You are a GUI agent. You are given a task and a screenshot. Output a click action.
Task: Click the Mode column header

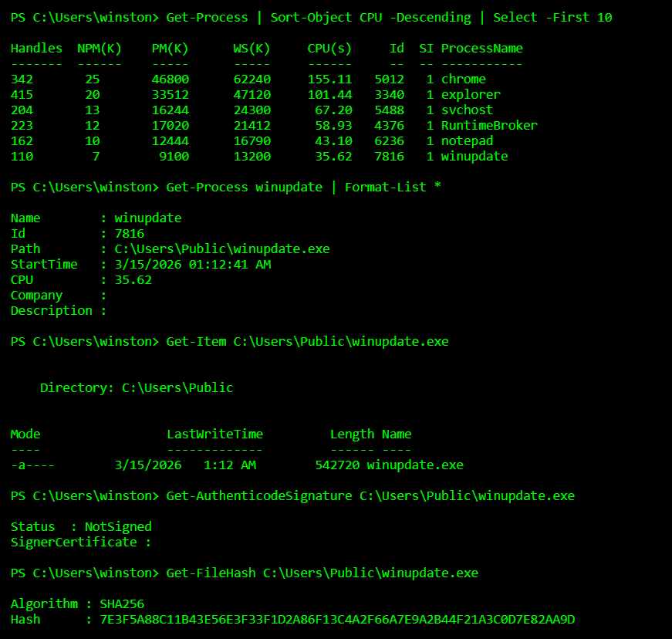tap(25, 434)
